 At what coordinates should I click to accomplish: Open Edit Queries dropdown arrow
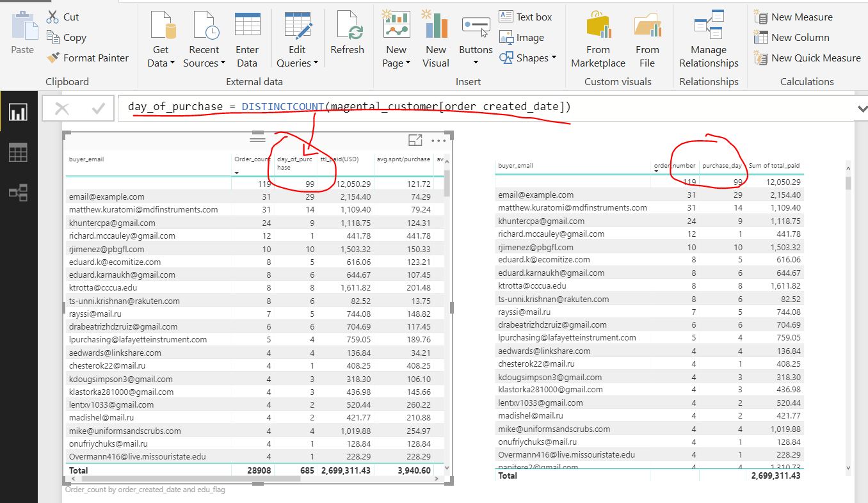point(316,63)
